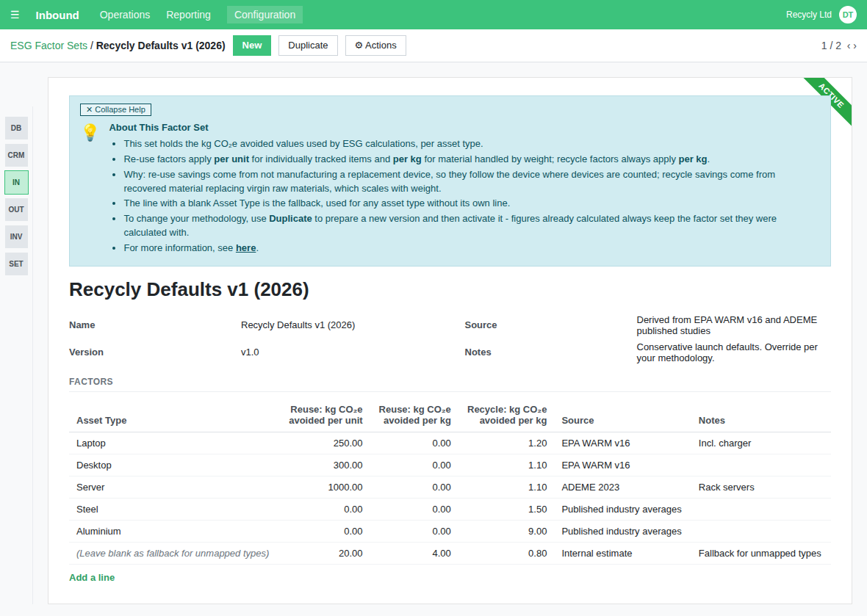Open the INV sidebar module
The image size is (867, 616).
(16, 236)
